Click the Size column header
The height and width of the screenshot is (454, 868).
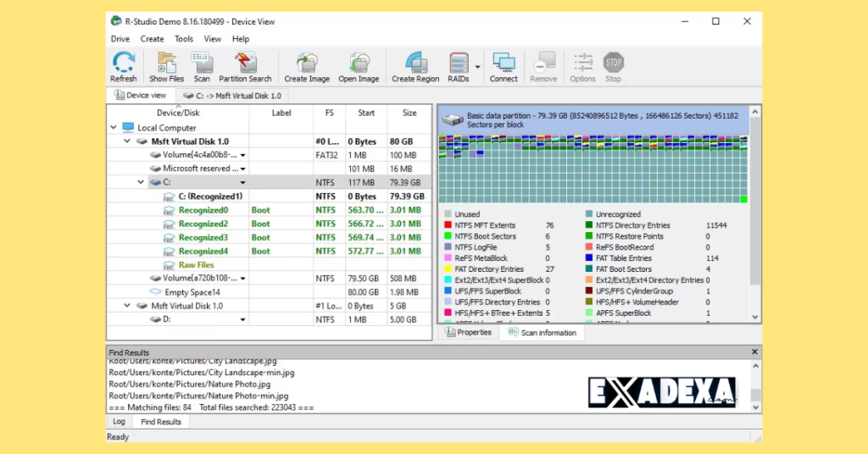(409, 113)
